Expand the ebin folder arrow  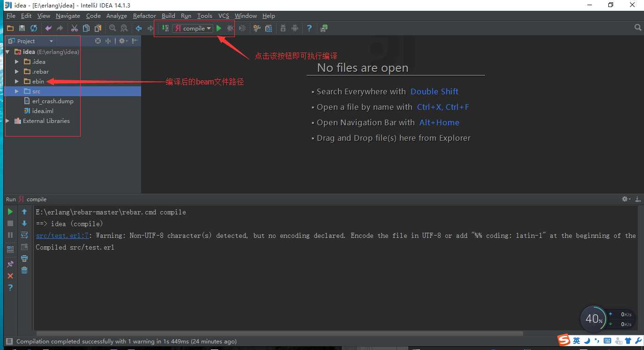(x=17, y=82)
